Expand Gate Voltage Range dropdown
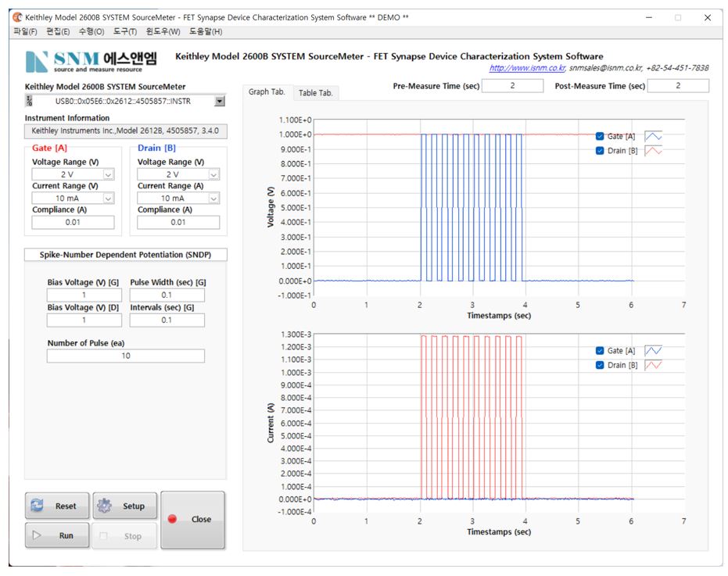728x576 pixels. point(108,175)
